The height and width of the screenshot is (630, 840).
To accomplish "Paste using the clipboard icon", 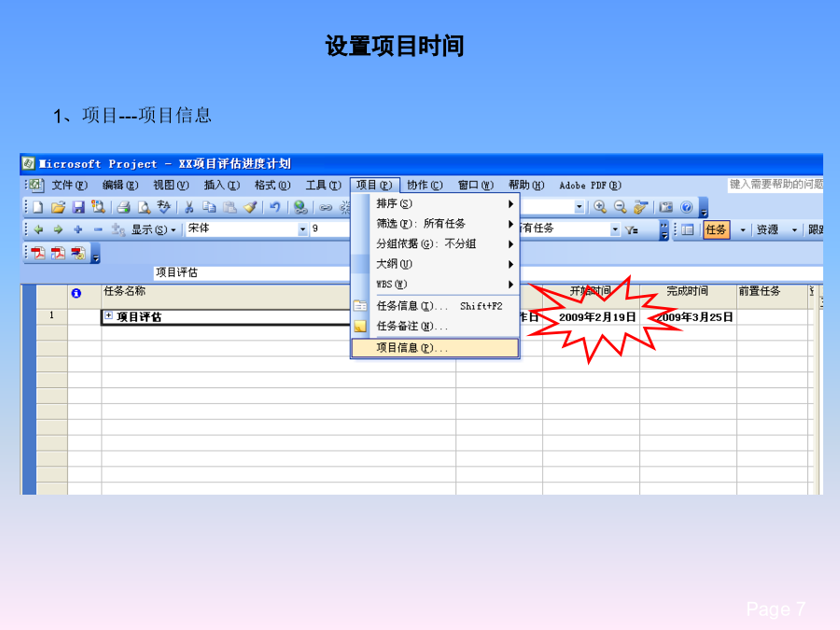I will [x=230, y=207].
